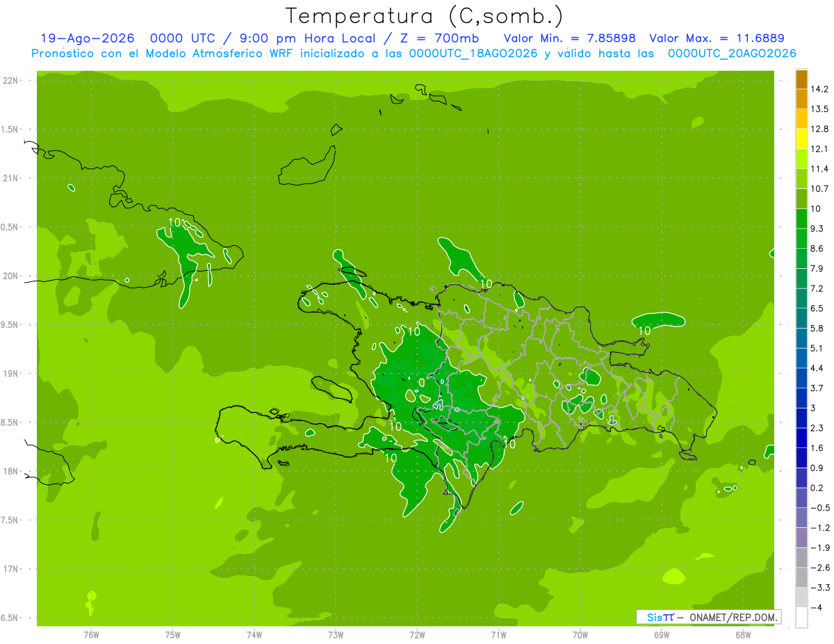Click the 6.5 colorbar value
Image resolution: width=834 pixels, height=644 pixels.
pyautogui.click(x=817, y=308)
